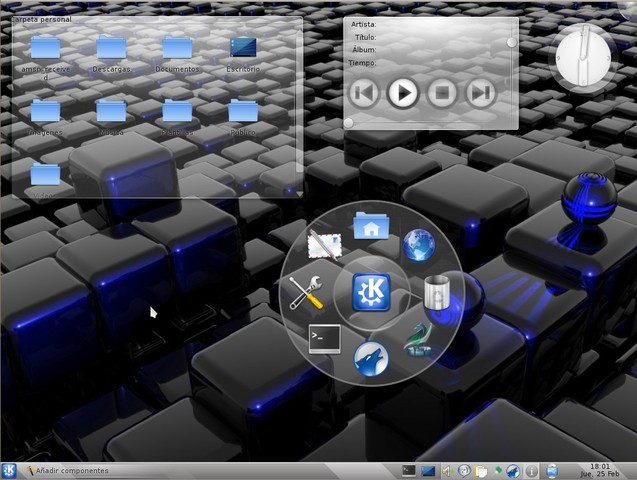Open home folder from circular launcher
The height and width of the screenshot is (480, 637).
point(371,225)
